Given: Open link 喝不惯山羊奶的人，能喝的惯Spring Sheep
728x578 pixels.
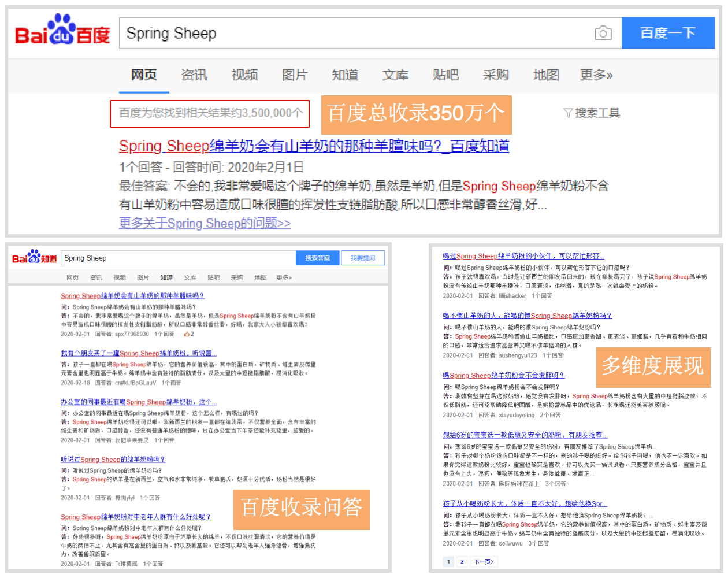Looking at the screenshot, I should [x=527, y=316].
